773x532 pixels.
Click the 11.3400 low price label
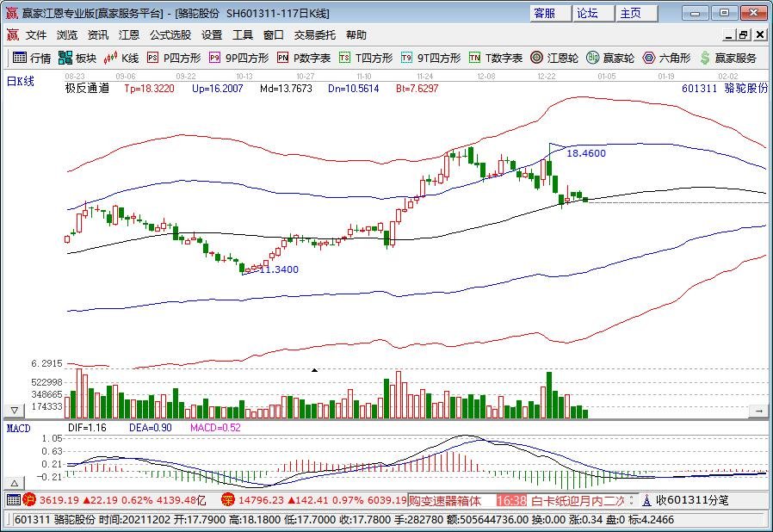(279, 269)
